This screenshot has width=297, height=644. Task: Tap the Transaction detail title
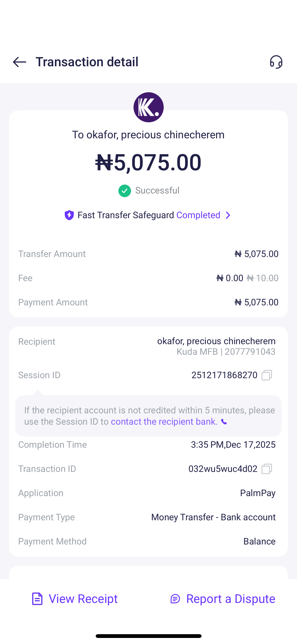[x=87, y=62]
